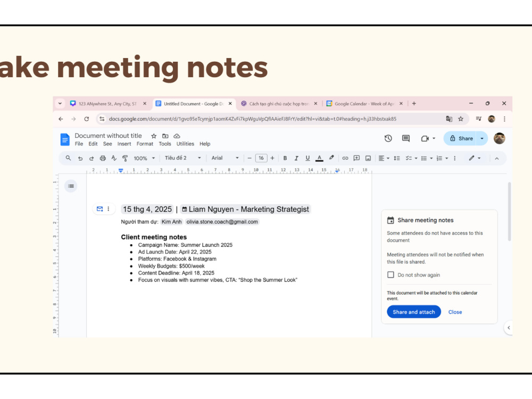532x399 pixels.
Task: Open the File menu
Action: [79, 144]
